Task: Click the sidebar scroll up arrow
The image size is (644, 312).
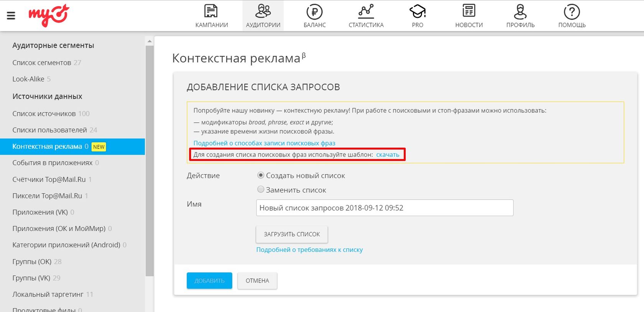Action: [149, 41]
